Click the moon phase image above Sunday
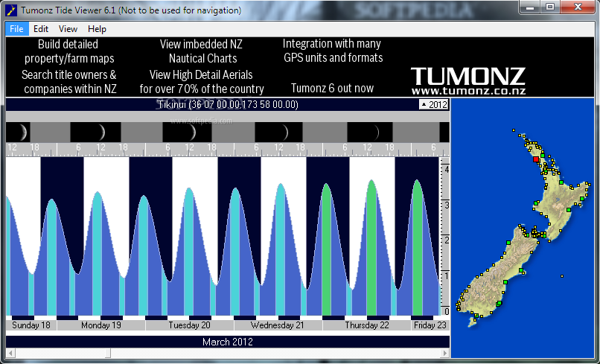Image resolution: width=600 pixels, height=364 pixels. [x=18, y=132]
